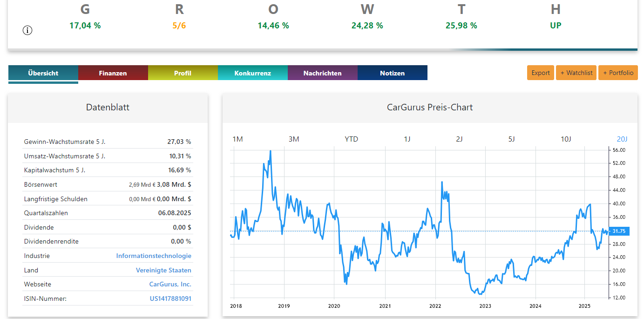Click the Umsatz-Wachstumsrate 5 J. label
Image resolution: width=644 pixels, height=319 pixels.
pyautogui.click(x=65, y=156)
